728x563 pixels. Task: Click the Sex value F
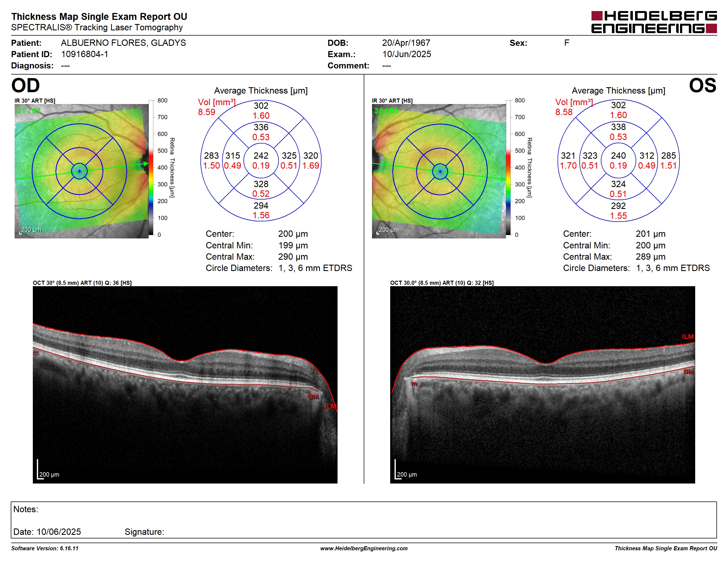tap(567, 43)
